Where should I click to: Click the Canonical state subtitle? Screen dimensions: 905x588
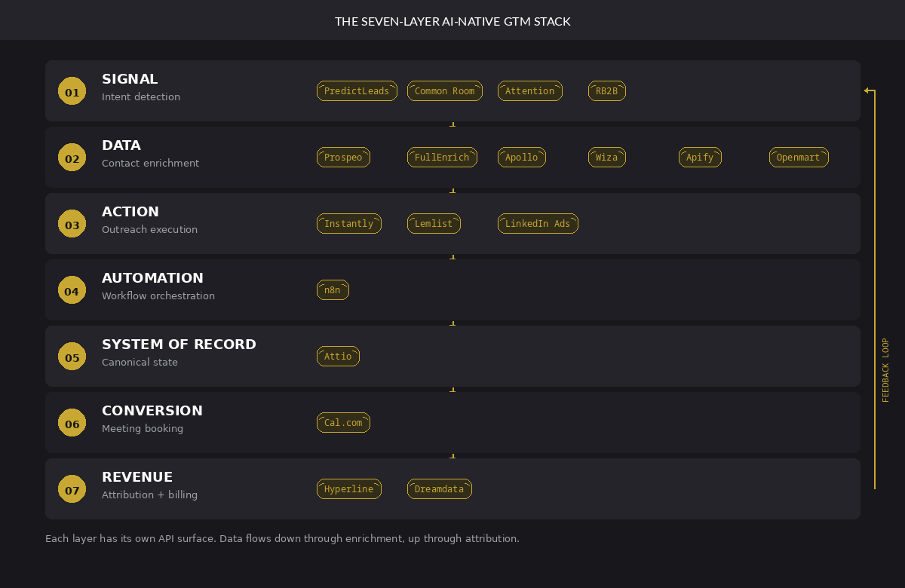coord(140,363)
